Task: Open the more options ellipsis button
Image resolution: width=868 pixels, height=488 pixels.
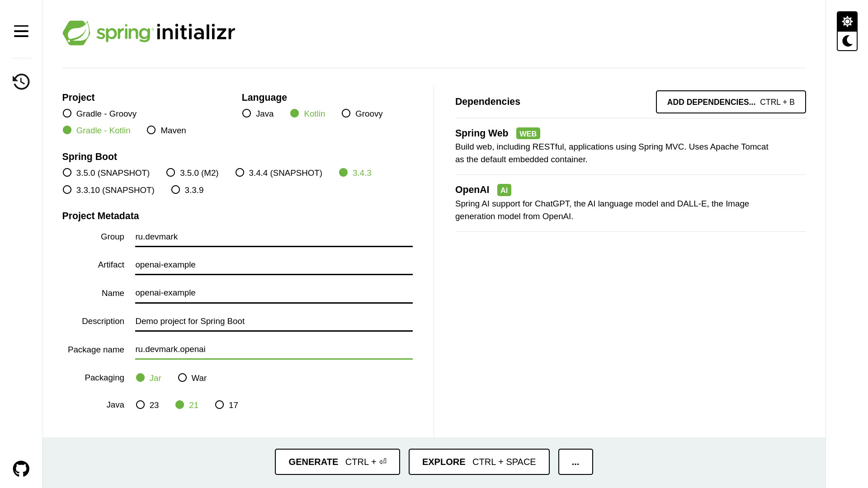Action: (x=576, y=462)
